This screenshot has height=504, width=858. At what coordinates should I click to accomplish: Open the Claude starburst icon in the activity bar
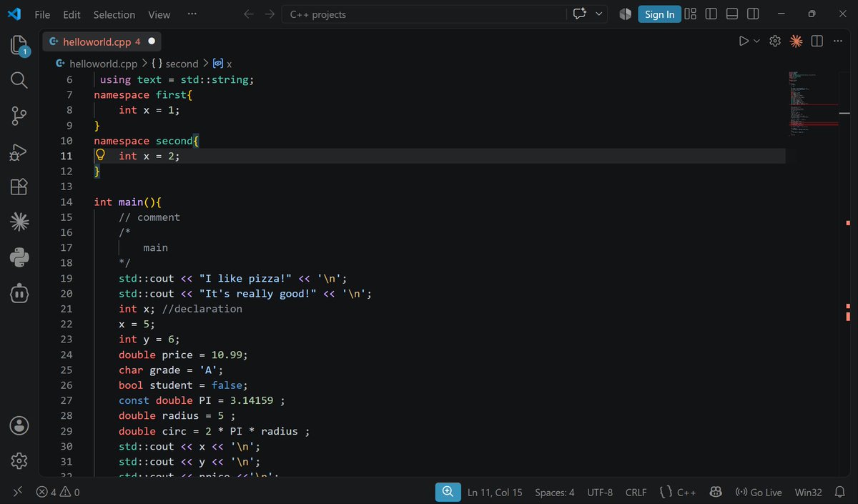(19, 222)
